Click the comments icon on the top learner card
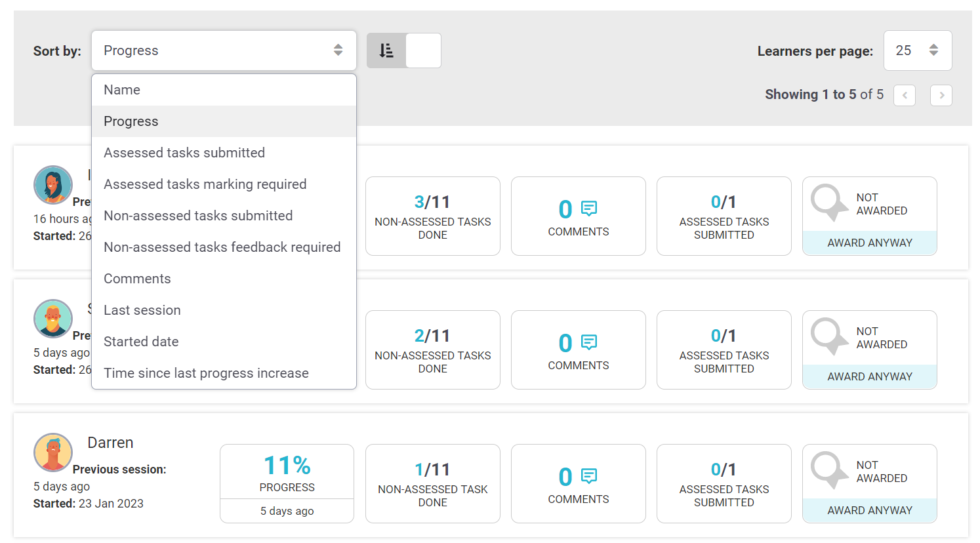Viewport: 980px width, 543px height. coord(588,209)
